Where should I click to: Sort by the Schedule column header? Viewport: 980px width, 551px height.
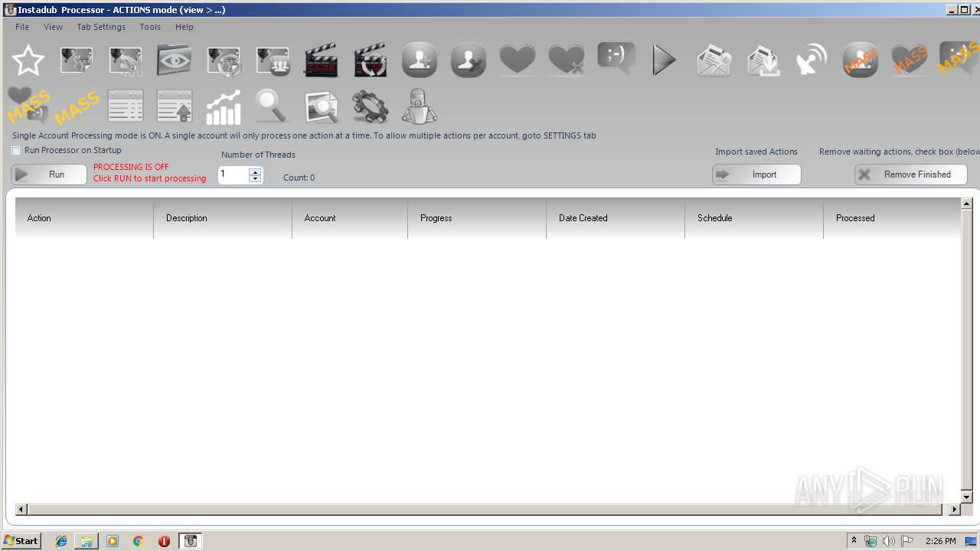(754, 218)
